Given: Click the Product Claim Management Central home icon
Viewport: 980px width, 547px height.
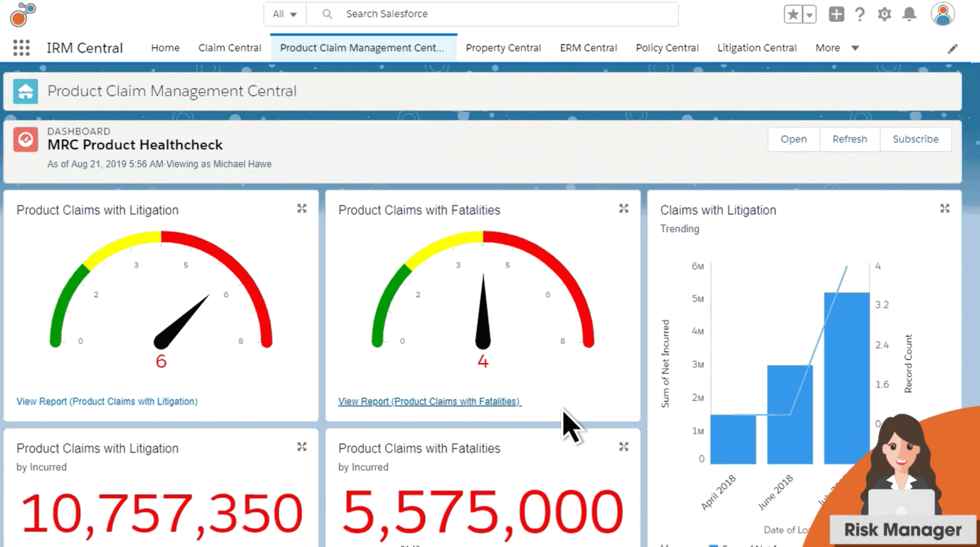Looking at the screenshot, I should tap(26, 91).
